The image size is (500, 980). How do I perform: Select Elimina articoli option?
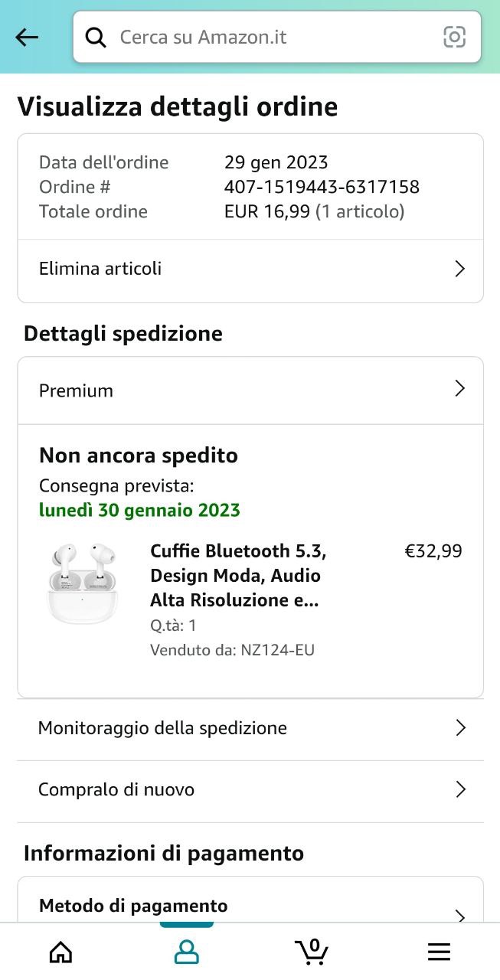click(100, 269)
